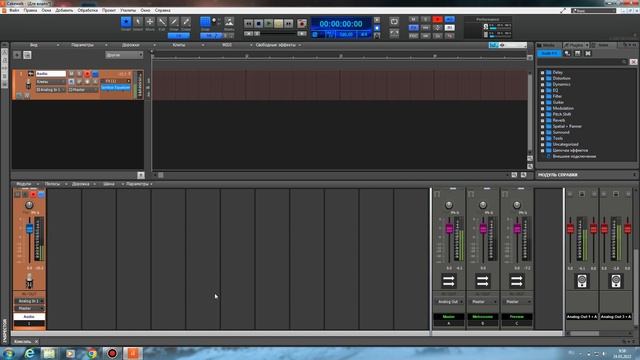
Task: Click Audio channel pan knob in console
Action: pyautogui.click(x=29, y=205)
